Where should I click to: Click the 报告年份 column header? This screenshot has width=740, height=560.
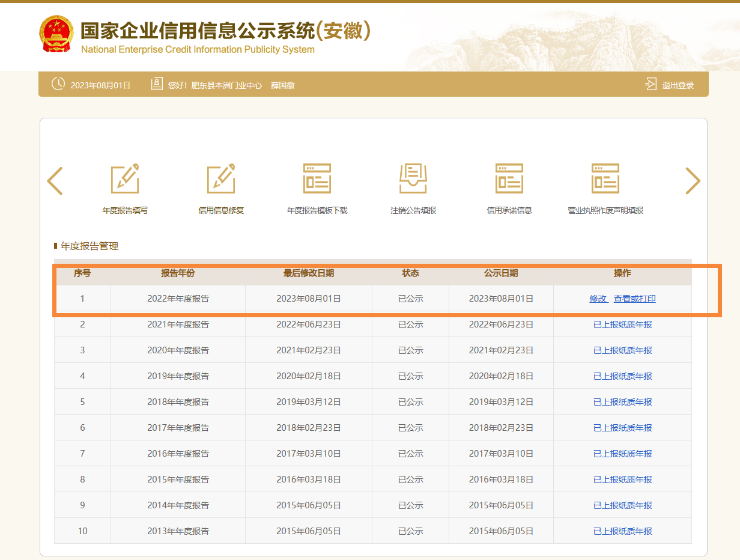pos(178,273)
